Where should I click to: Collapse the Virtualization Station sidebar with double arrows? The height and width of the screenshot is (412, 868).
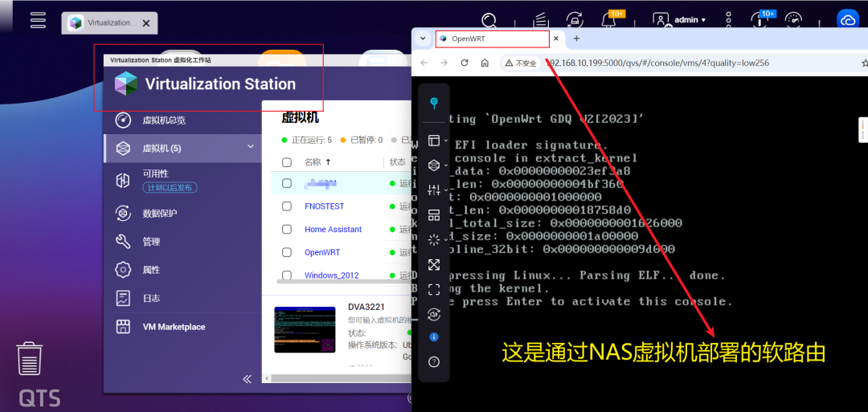click(x=247, y=379)
